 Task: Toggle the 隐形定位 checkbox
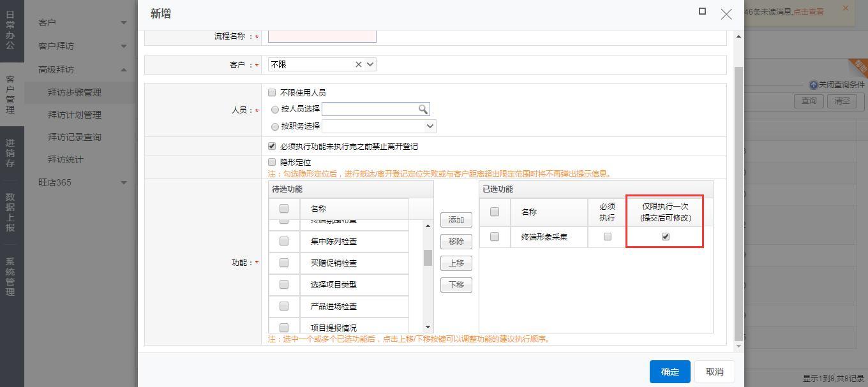pos(272,163)
